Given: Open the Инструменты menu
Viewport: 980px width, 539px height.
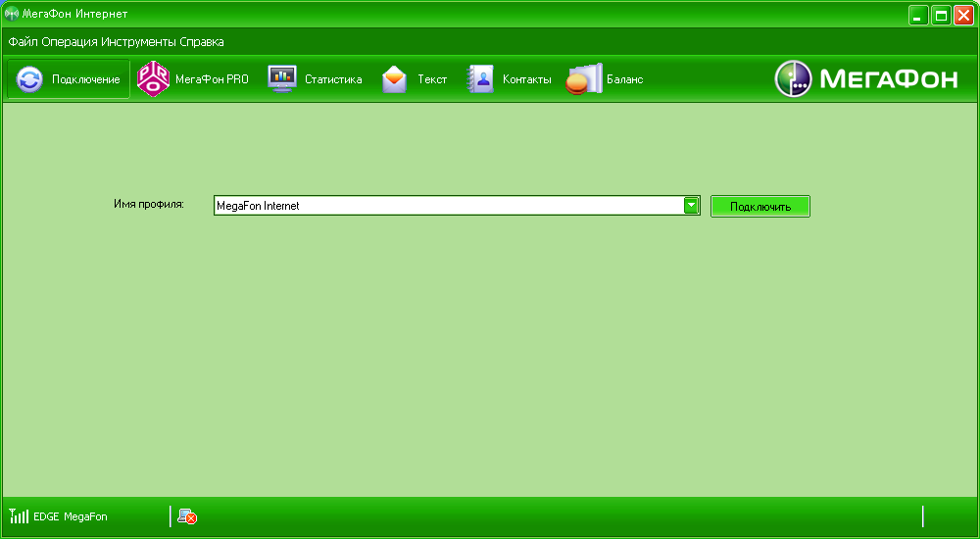Looking at the screenshot, I should coord(139,42).
